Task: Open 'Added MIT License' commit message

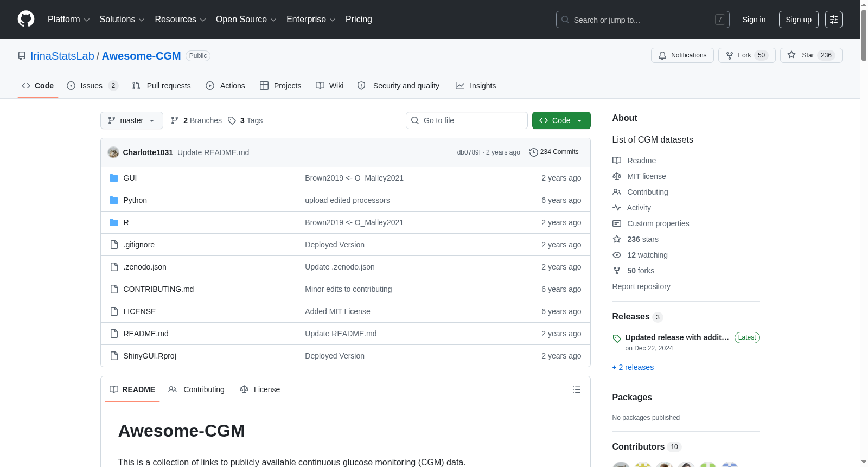Action: point(337,311)
